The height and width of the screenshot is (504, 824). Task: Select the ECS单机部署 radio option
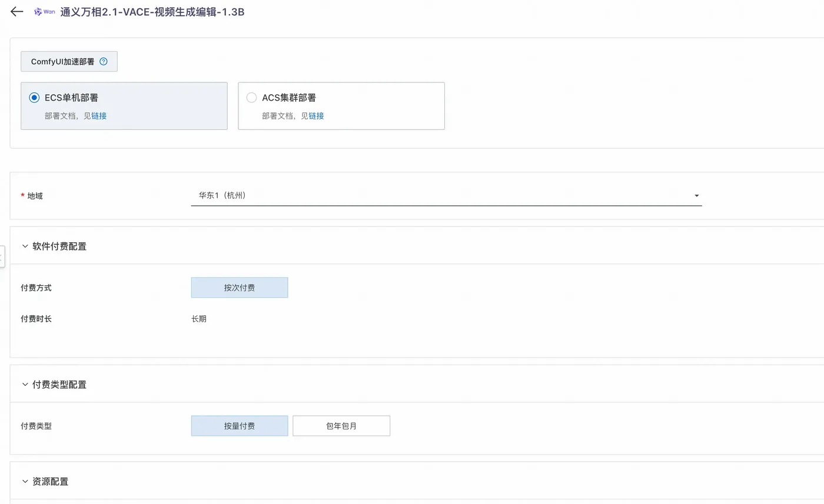pyautogui.click(x=34, y=98)
